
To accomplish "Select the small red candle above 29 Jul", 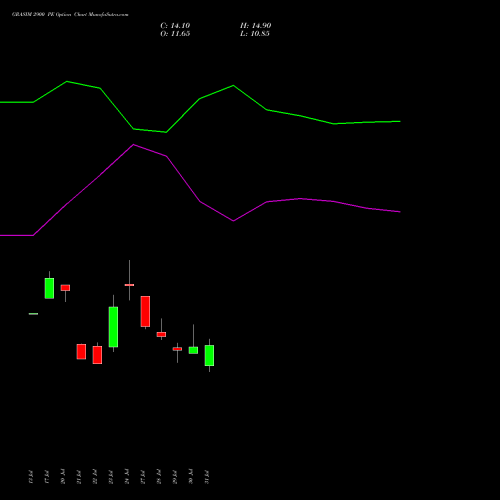I will [177, 349].
